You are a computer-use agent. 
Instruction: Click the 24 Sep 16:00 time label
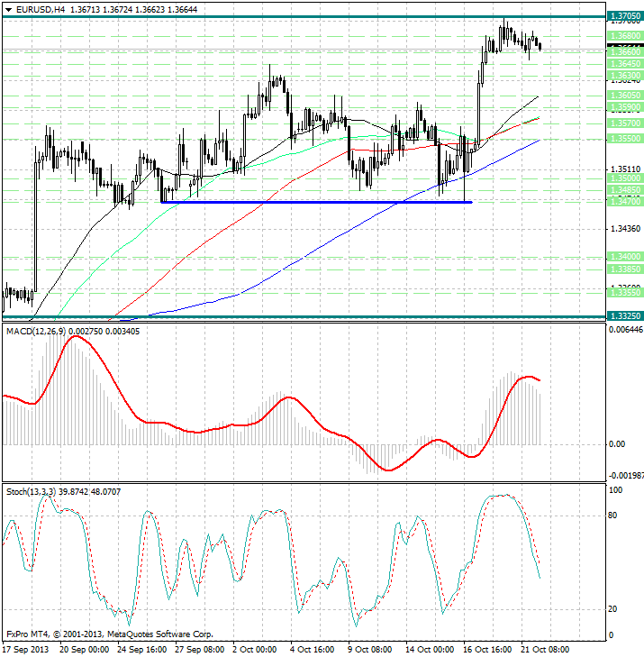[142, 650]
